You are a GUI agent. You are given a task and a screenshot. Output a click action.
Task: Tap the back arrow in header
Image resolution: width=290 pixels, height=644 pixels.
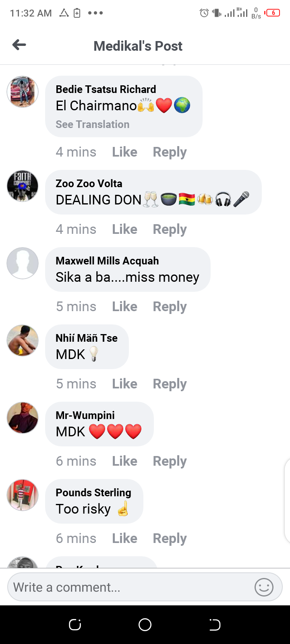pyautogui.click(x=19, y=45)
